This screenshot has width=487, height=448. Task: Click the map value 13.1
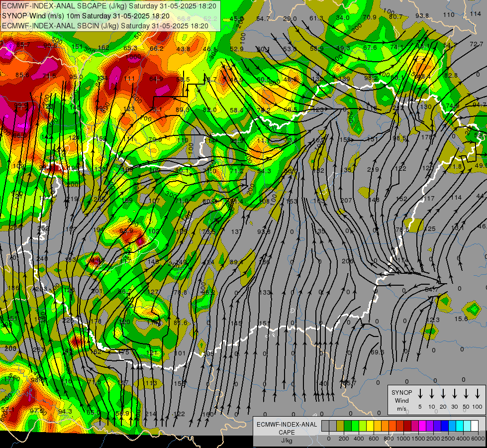[457, 227]
